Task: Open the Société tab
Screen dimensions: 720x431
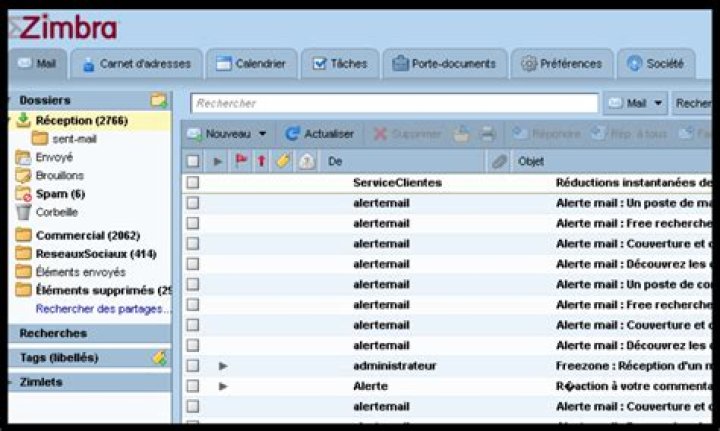Action: (x=656, y=64)
